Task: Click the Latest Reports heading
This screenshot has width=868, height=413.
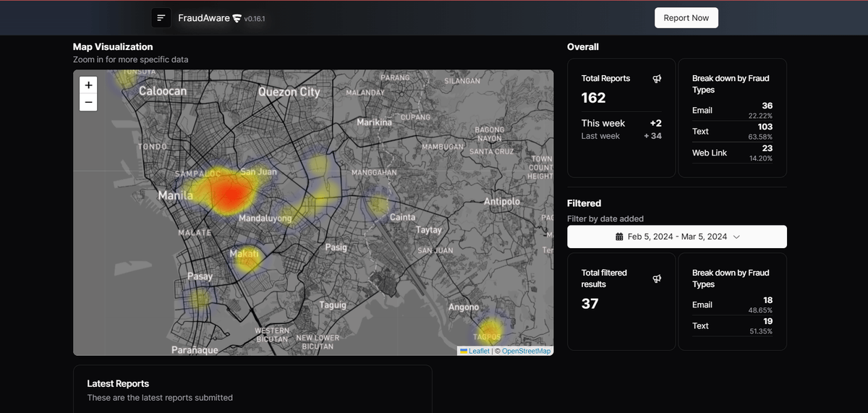Action: (x=118, y=383)
